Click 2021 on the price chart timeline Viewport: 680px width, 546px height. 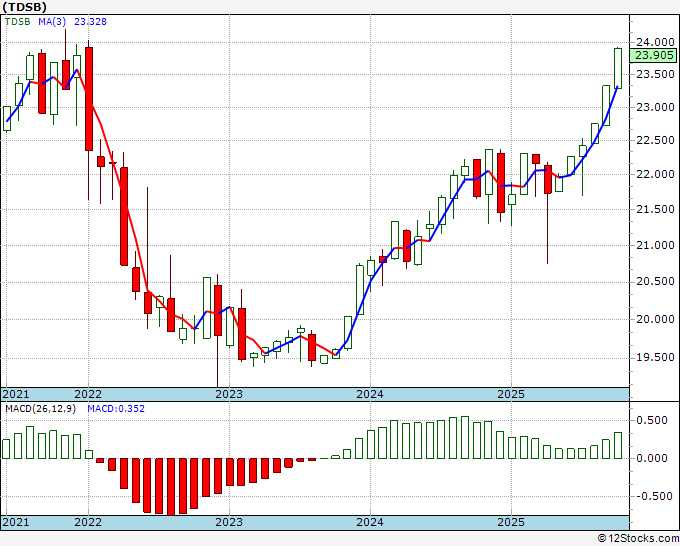click(16, 394)
